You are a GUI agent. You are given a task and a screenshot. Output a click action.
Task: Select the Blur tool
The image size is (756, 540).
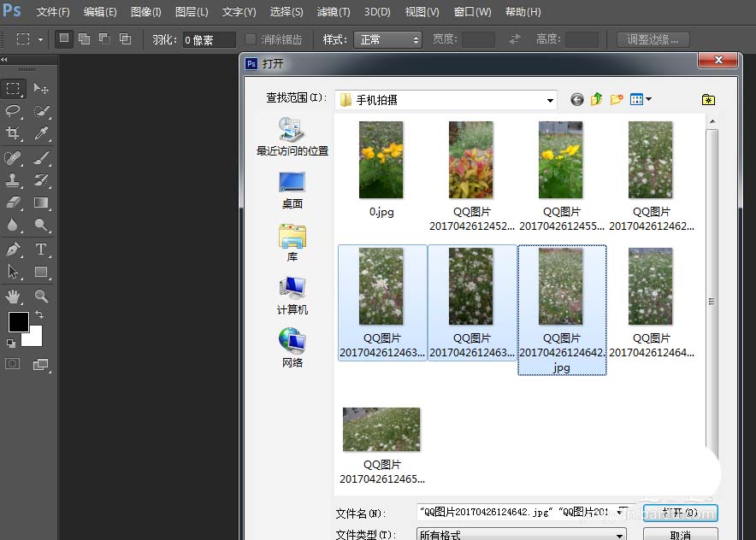pos(13,225)
